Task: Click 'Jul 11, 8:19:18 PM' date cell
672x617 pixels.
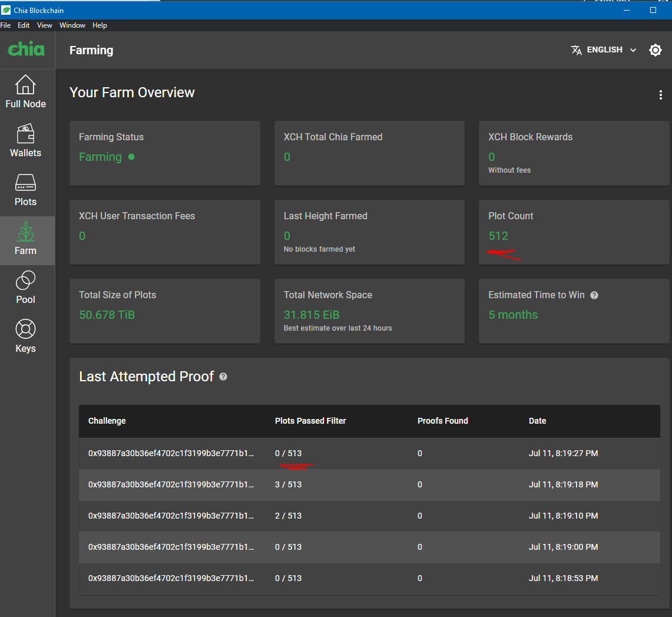Action: [x=563, y=484]
